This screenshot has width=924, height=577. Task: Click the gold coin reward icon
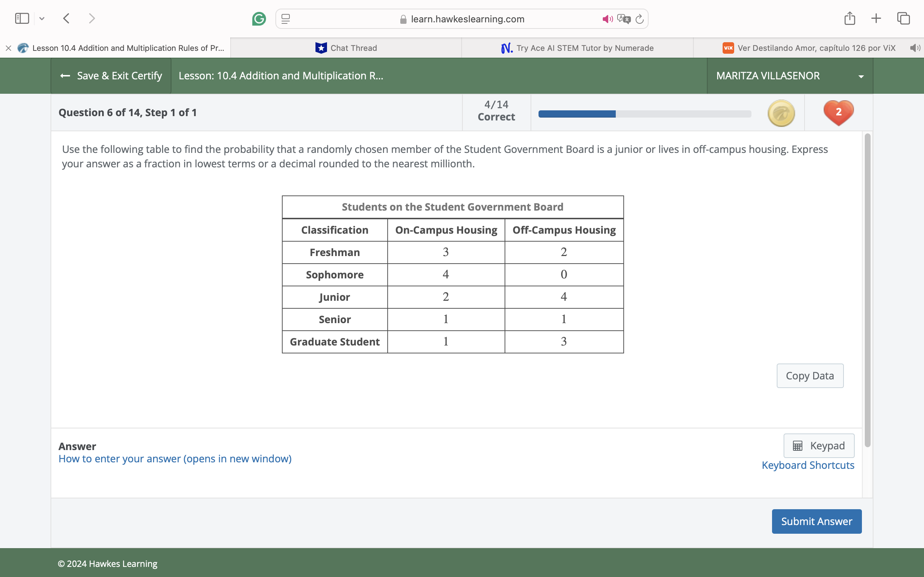tap(781, 113)
